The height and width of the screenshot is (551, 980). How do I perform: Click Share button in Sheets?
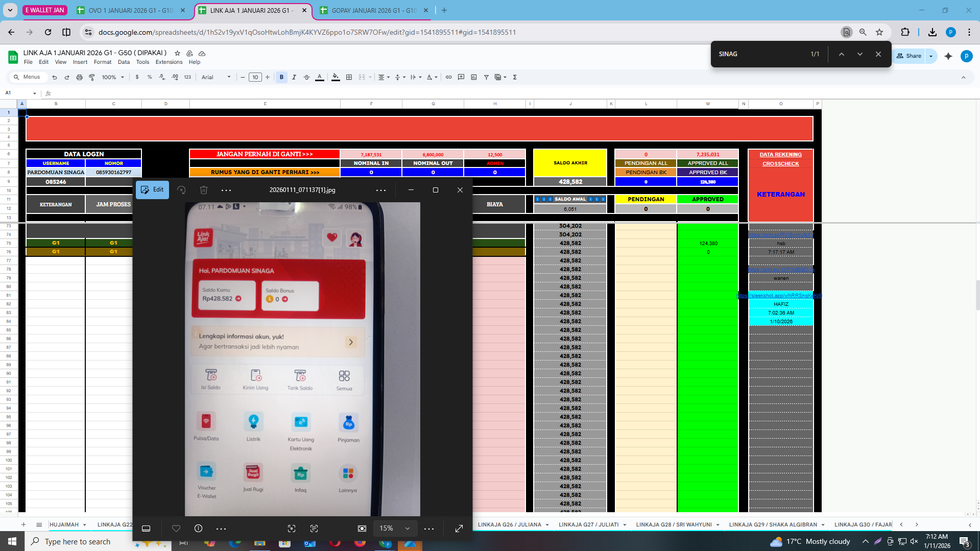909,56
